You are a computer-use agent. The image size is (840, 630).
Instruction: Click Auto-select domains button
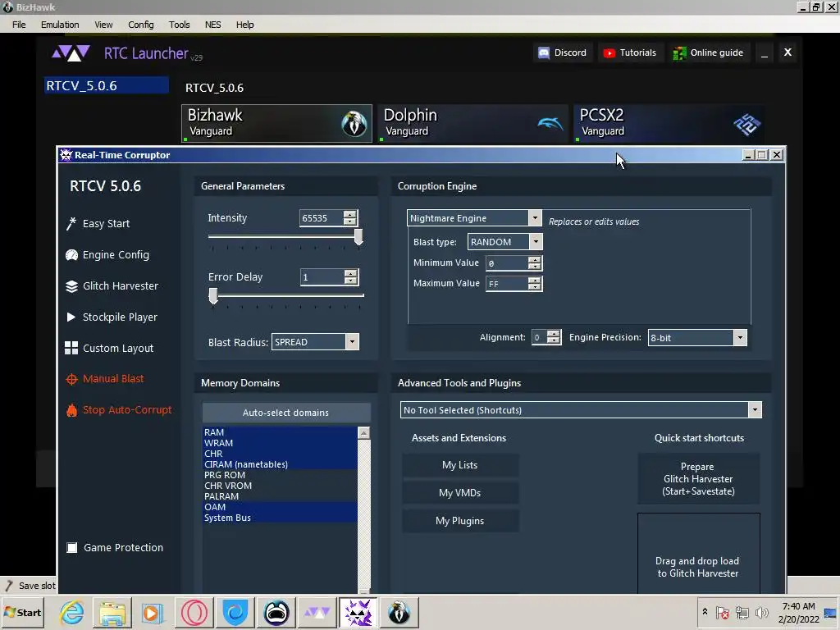coord(286,413)
